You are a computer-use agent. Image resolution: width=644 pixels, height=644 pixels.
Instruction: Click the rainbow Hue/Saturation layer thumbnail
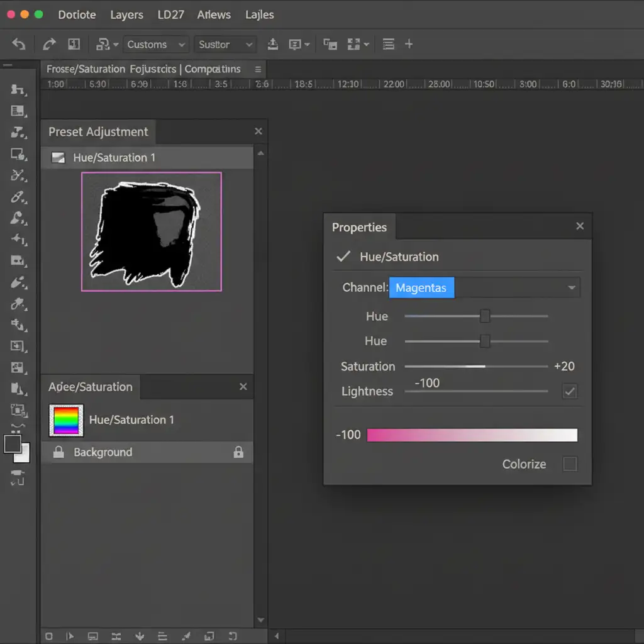(x=66, y=420)
